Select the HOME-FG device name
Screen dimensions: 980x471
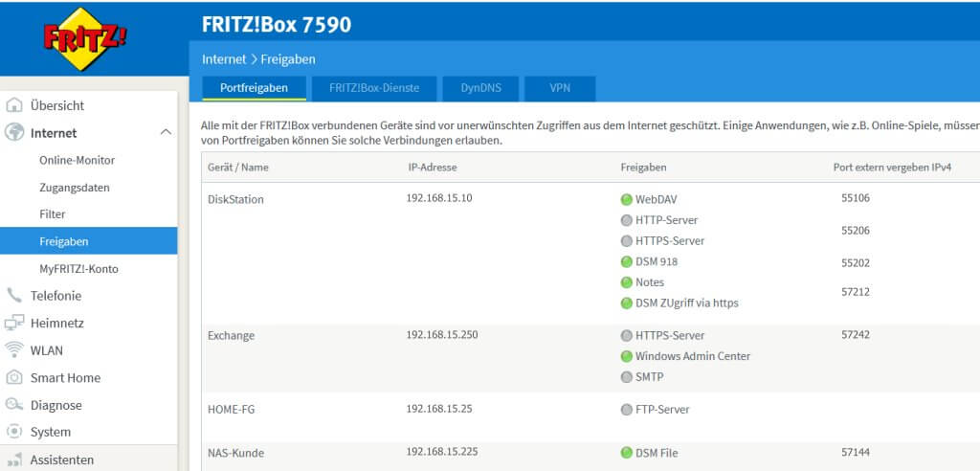[x=231, y=410]
